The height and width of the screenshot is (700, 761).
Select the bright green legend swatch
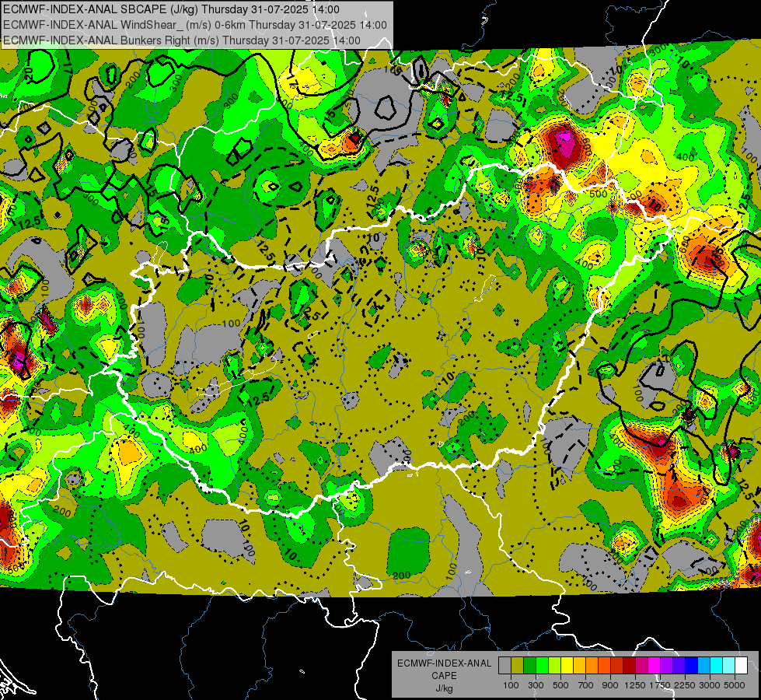(542, 666)
